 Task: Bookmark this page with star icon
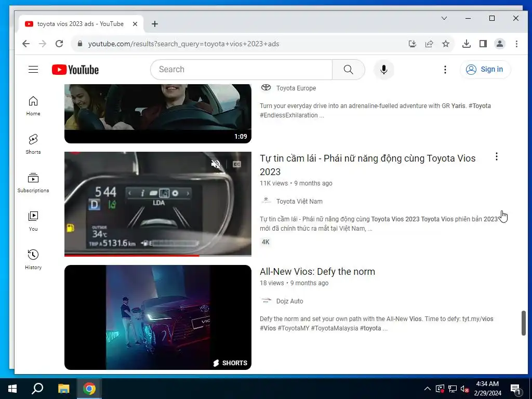tap(446, 44)
